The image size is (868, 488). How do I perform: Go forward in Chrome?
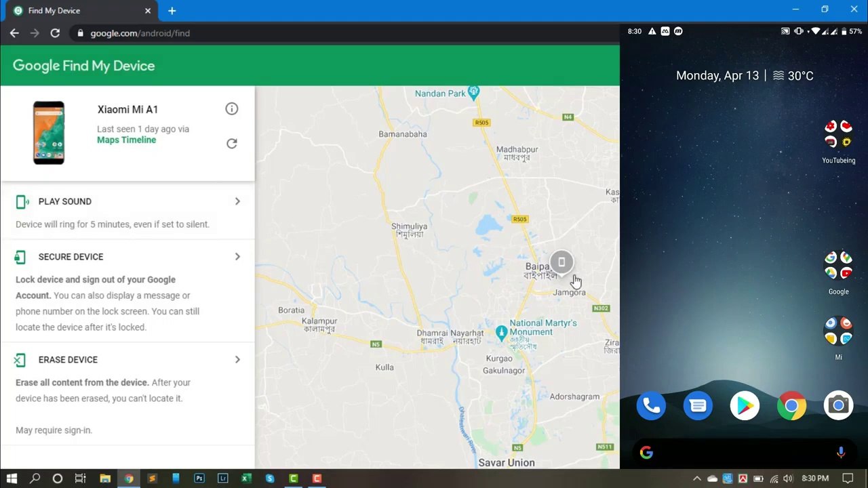(x=35, y=33)
